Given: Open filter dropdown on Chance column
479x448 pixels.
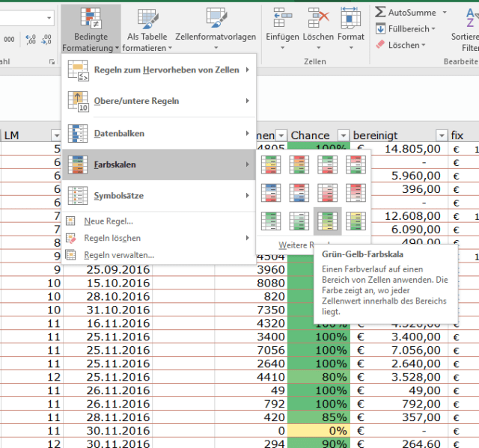Looking at the screenshot, I should (343, 135).
